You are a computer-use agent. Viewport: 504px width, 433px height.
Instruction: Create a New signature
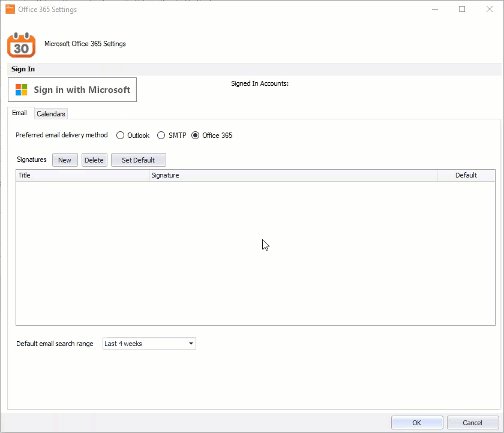pyautogui.click(x=65, y=160)
